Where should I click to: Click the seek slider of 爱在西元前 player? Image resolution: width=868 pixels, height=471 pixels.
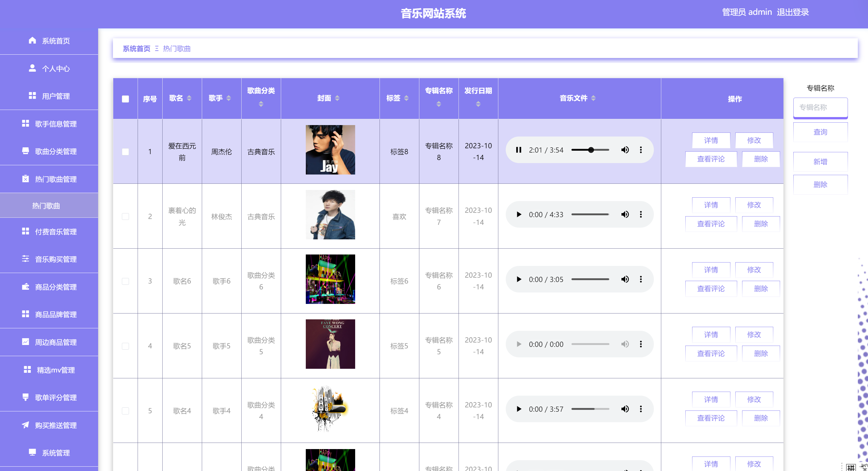(590, 150)
